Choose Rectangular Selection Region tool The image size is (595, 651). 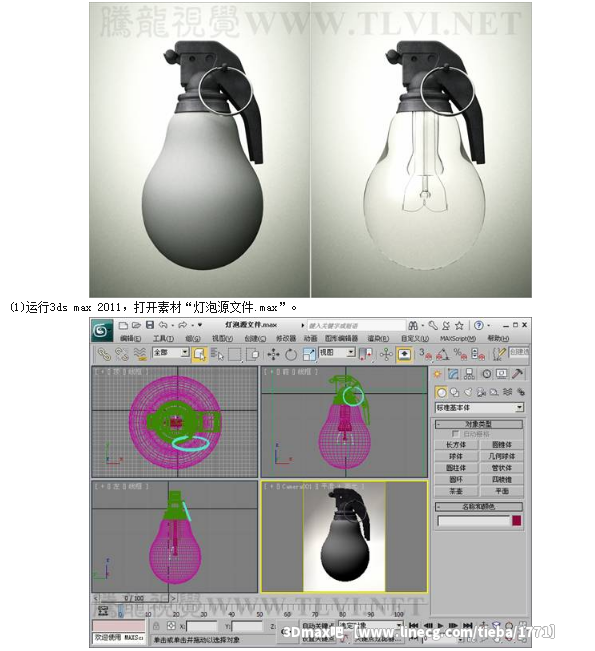(x=235, y=354)
